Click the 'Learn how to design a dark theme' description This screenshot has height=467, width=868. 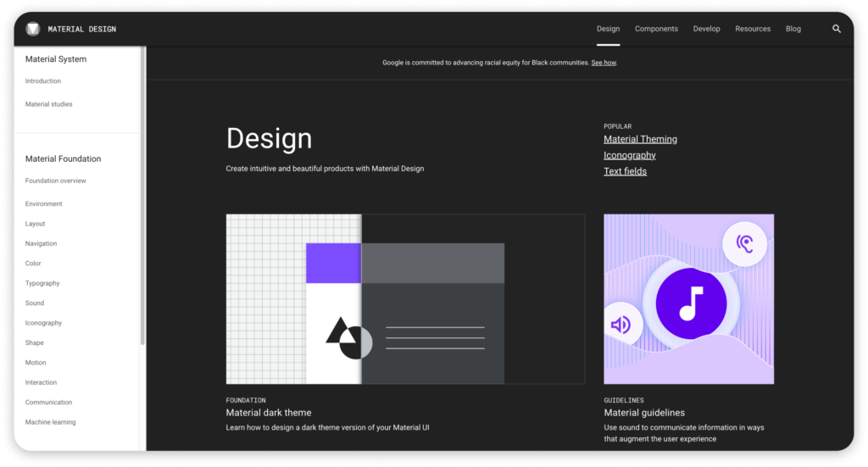327,428
